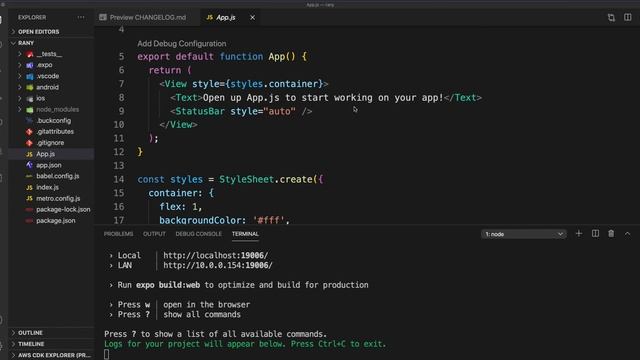Click line number 5 in the gutter
Screen dimensions: 640x360
[121, 56]
